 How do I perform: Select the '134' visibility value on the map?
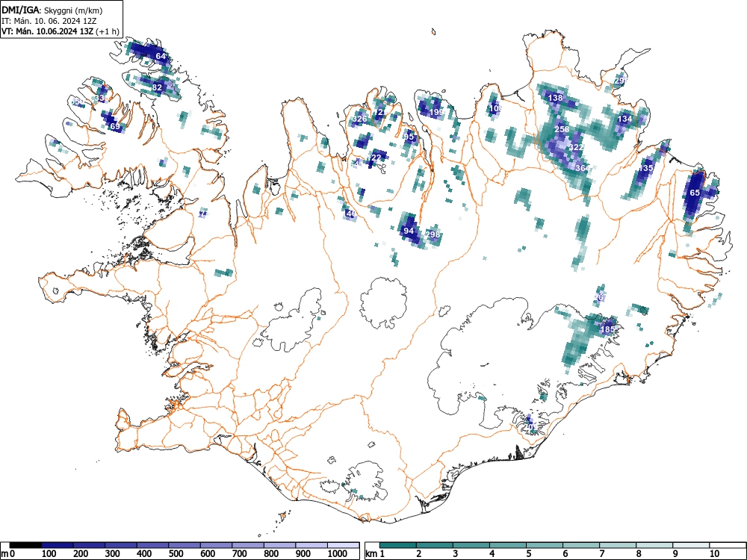(624, 119)
